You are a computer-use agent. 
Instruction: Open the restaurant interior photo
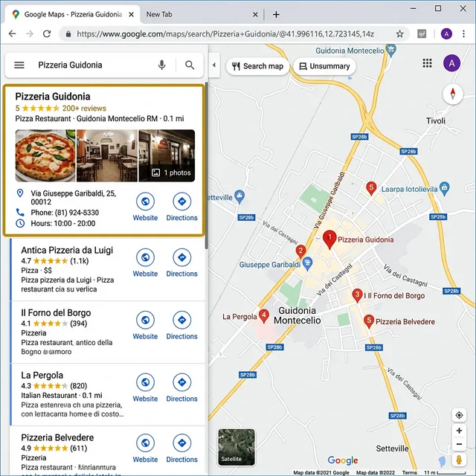tap(107, 155)
